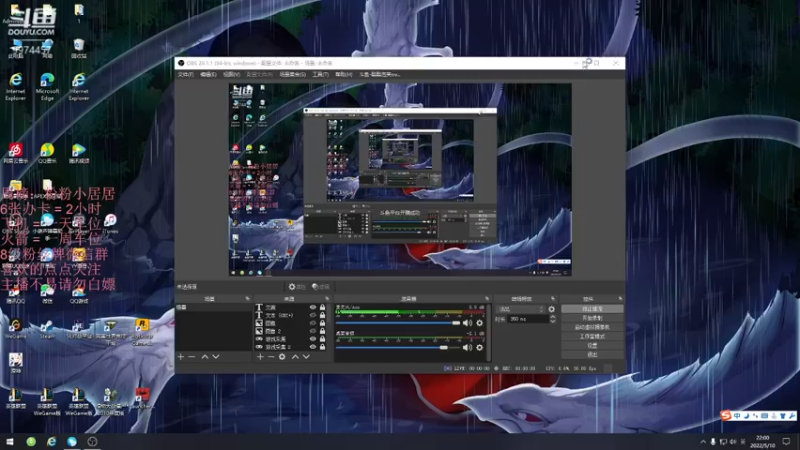Toggle visibility of the 文本 (GDI+) source
Screen dimensions: 800x450
tap(313, 315)
